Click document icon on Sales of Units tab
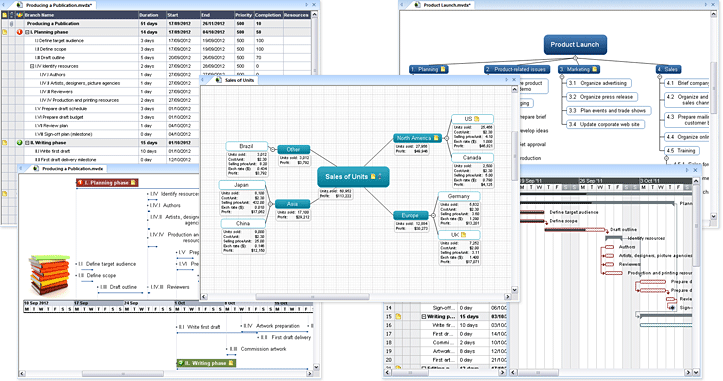The height and width of the screenshot is (381, 723). 219,80
